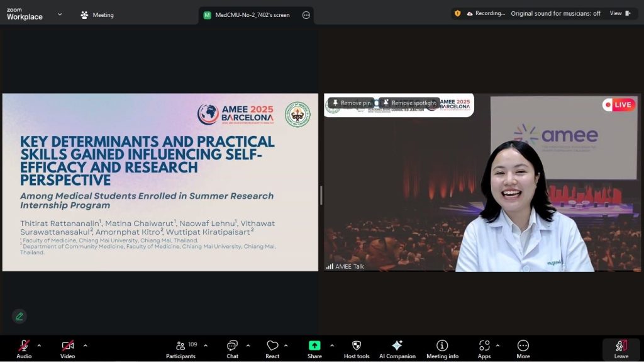Expand audio options arrow next to Audio
Screen dimensions: 644x362
(x=39, y=345)
